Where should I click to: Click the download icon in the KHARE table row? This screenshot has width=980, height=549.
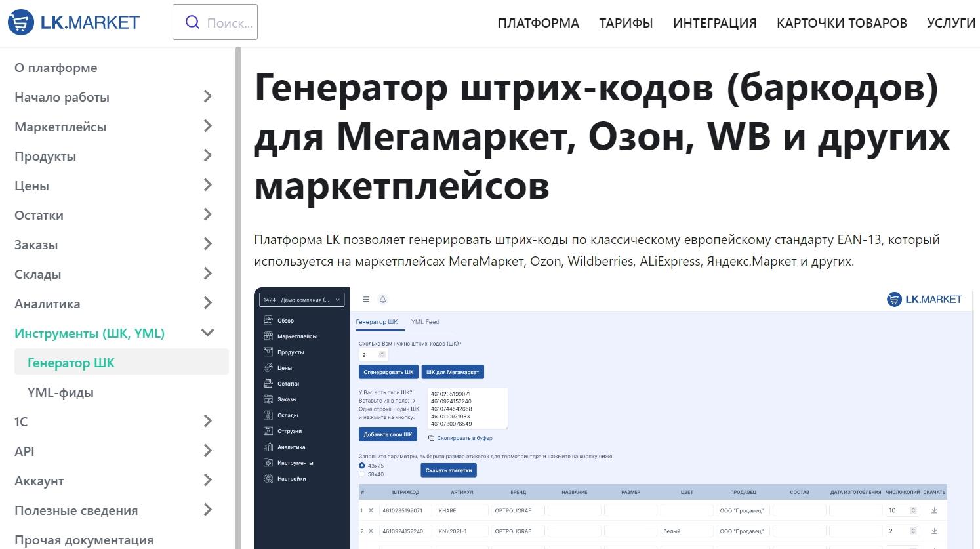click(934, 510)
